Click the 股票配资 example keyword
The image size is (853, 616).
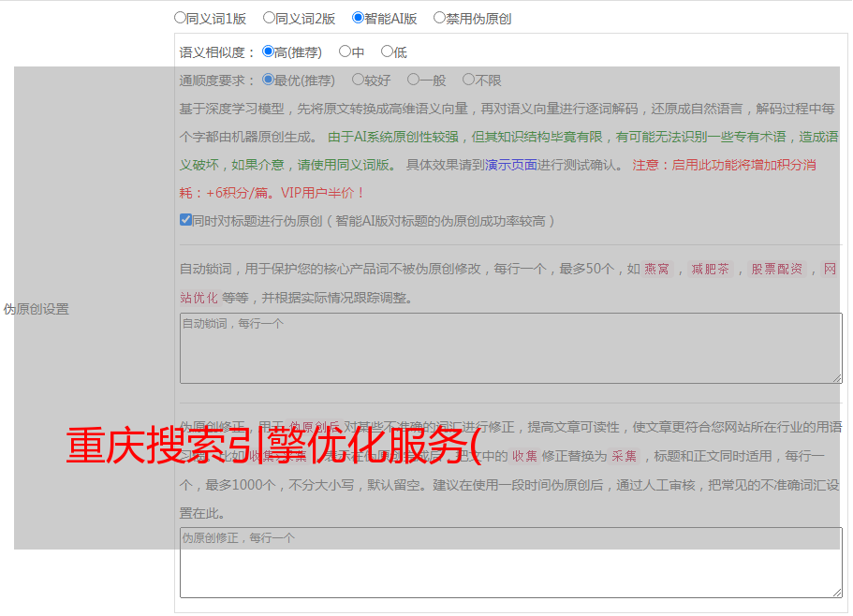coord(777,269)
